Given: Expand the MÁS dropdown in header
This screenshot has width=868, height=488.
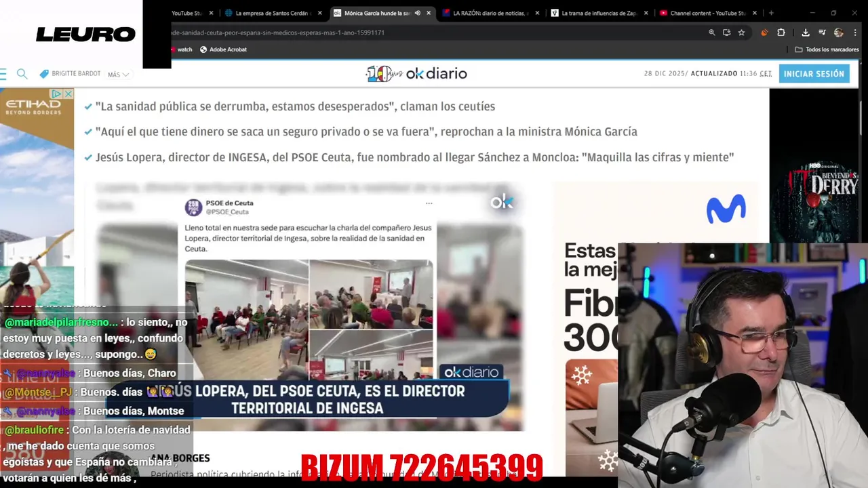Looking at the screenshot, I should pyautogui.click(x=119, y=75).
